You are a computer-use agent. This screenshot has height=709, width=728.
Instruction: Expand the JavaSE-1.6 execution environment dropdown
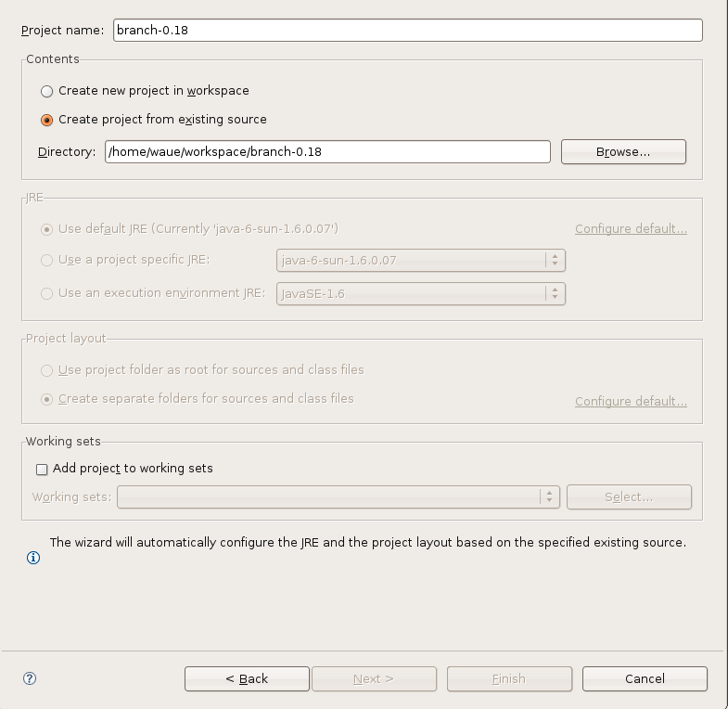421,293
